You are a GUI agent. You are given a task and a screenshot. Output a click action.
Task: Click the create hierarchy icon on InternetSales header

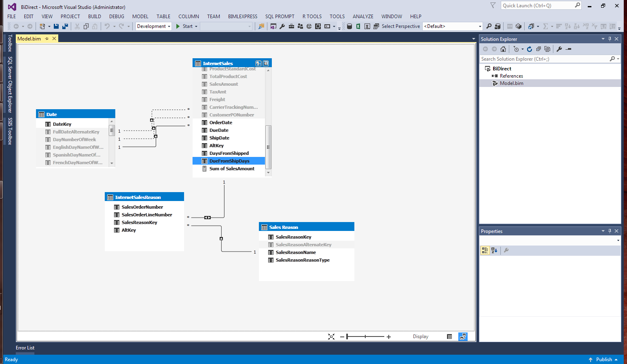coord(258,63)
